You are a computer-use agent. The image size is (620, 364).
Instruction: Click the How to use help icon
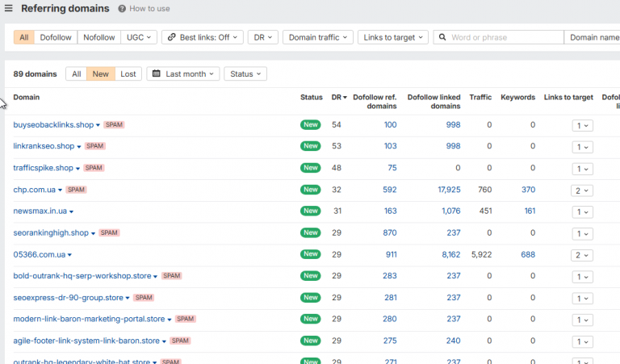(x=122, y=9)
